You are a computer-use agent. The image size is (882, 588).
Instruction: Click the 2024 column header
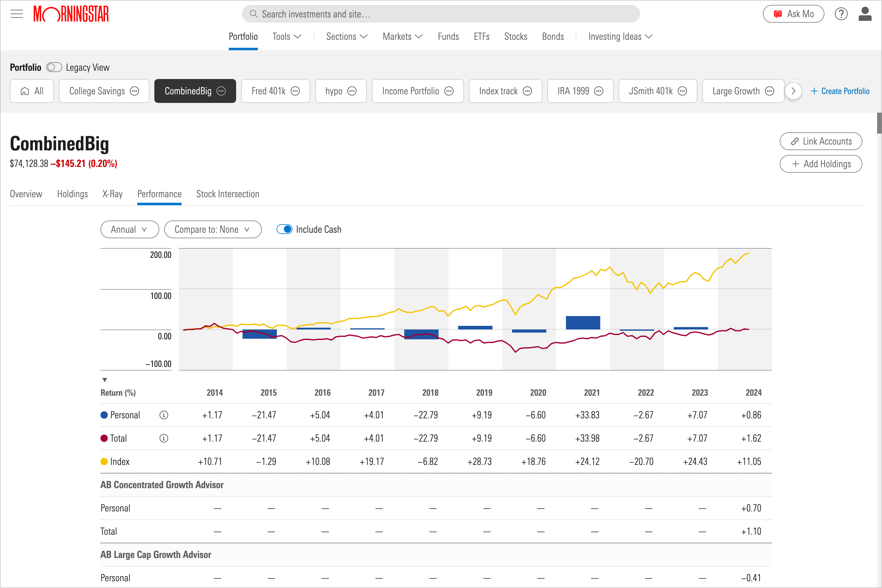(x=753, y=393)
